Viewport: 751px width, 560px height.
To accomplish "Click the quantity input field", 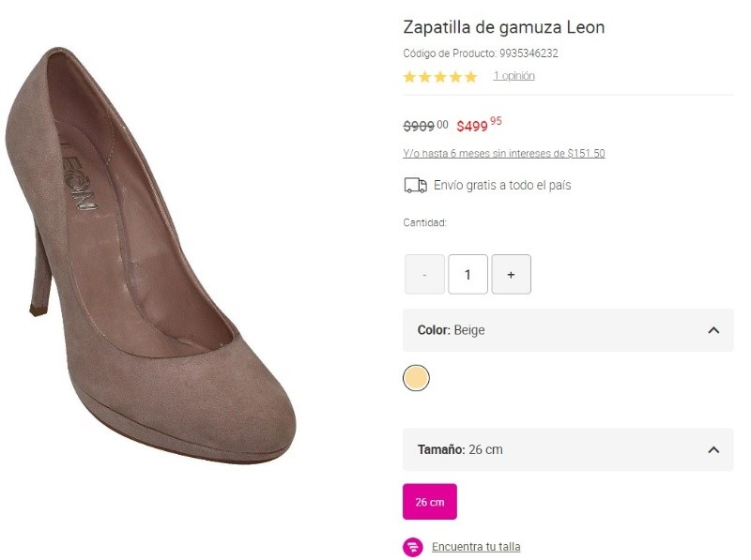I will pyautogui.click(x=467, y=275).
